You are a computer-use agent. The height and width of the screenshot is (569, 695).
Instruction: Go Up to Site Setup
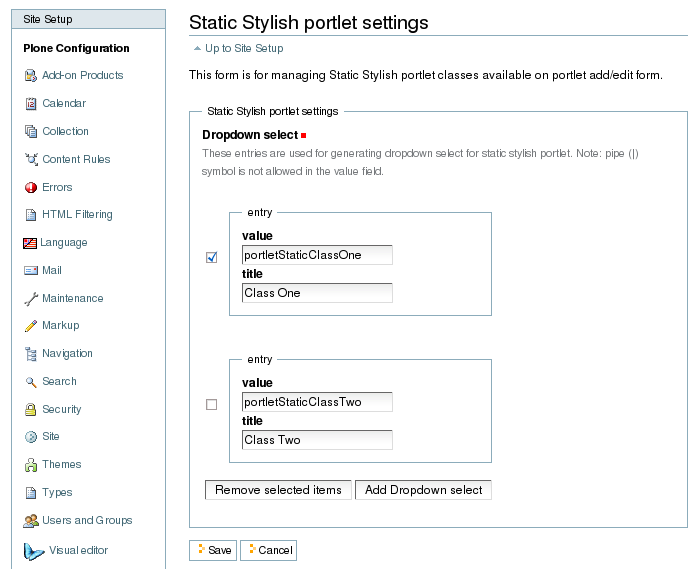[x=244, y=48]
